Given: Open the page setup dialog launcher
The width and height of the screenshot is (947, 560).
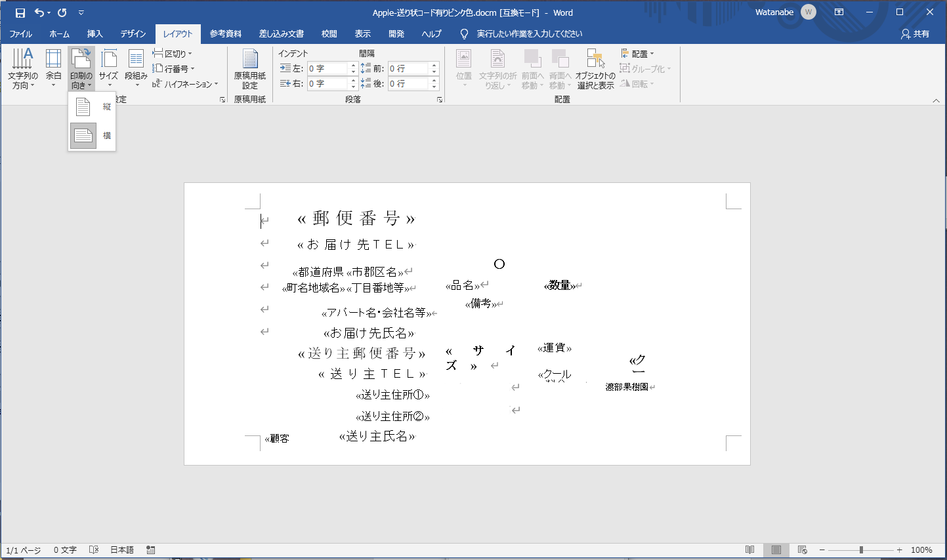Looking at the screenshot, I should [222, 100].
